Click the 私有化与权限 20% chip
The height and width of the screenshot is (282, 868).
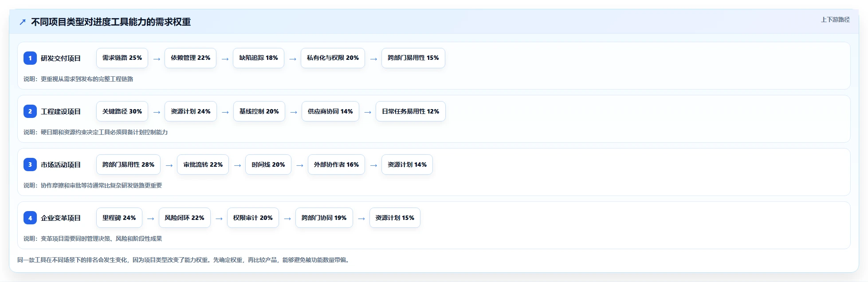333,58
